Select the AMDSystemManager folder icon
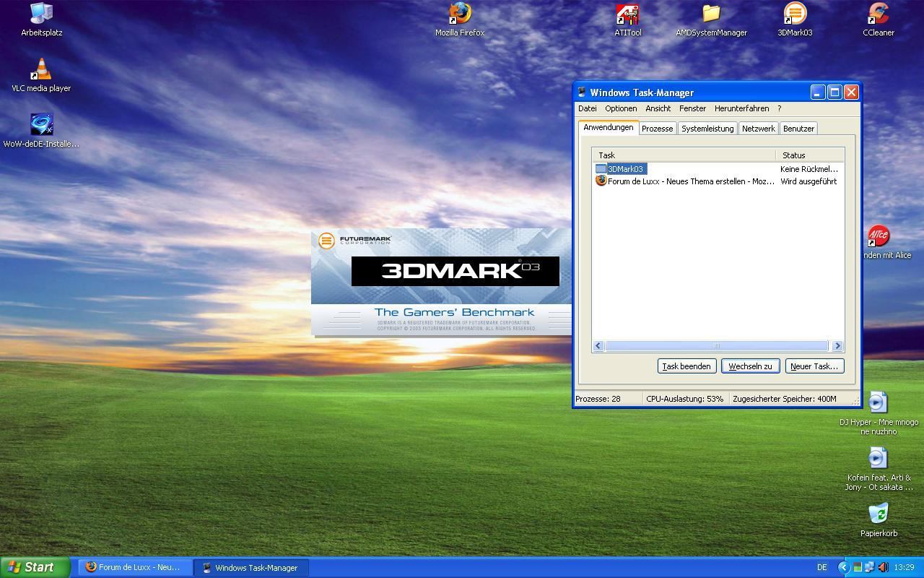The height and width of the screenshot is (578, 924). (711, 20)
